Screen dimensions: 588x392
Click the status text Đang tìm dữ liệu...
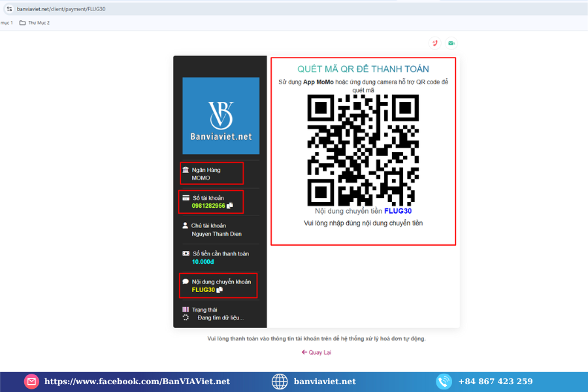pos(221,318)
